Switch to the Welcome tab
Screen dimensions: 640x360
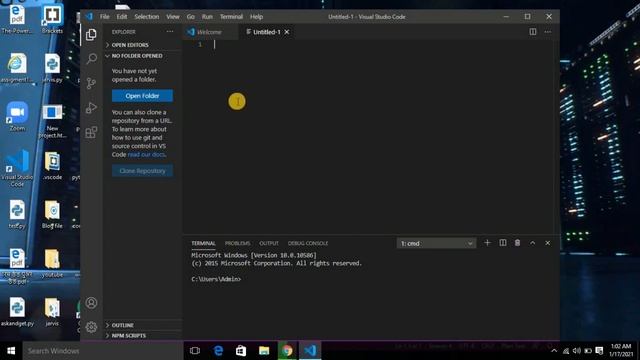pos(210,32)
